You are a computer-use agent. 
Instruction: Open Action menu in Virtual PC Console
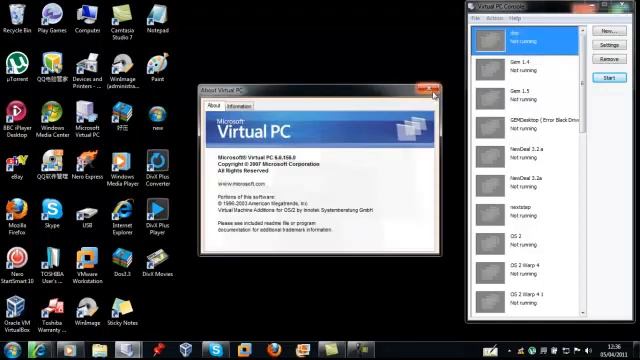click(495, 18)
